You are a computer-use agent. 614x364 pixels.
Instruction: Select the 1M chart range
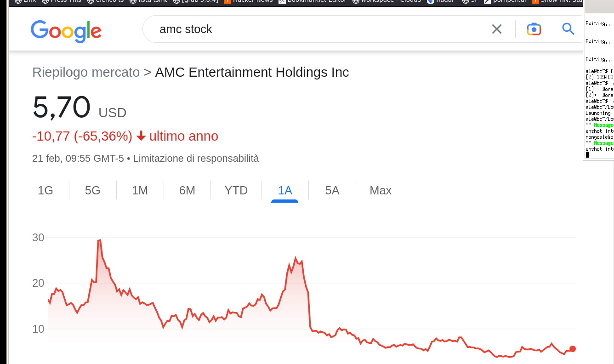coord(140,190)
